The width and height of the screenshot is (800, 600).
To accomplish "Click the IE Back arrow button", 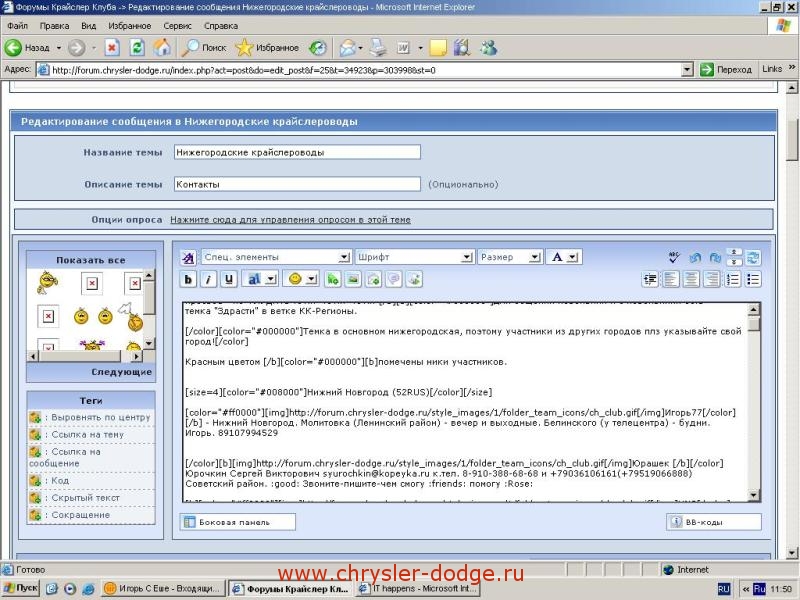I will 13,47.
